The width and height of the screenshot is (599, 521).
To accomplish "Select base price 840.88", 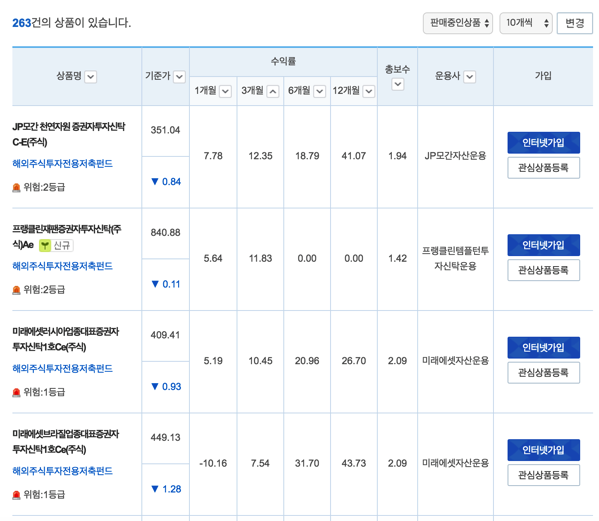I will (165, 233).
